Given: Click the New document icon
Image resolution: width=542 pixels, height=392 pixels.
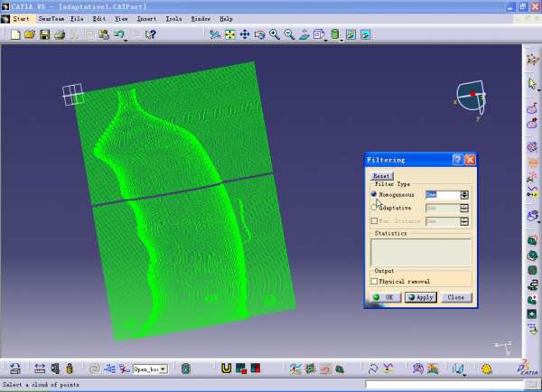Looking at the screenshot, I should [x=15, y=34].
